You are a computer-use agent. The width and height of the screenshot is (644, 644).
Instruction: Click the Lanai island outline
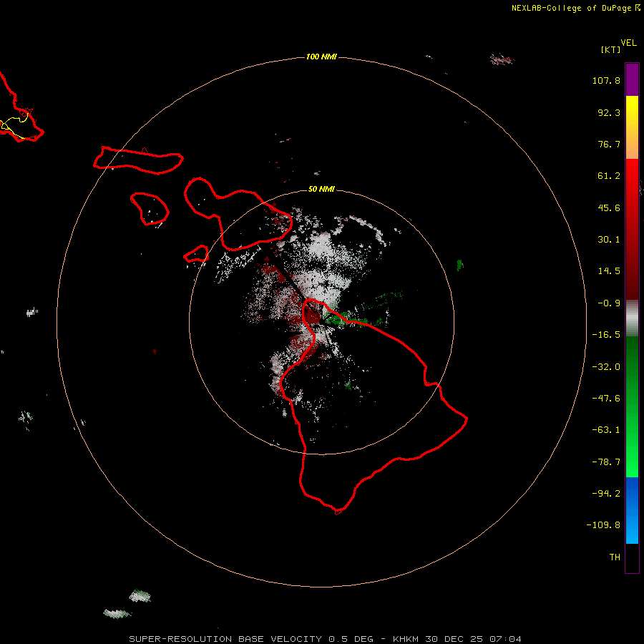[x=150, y=209]
